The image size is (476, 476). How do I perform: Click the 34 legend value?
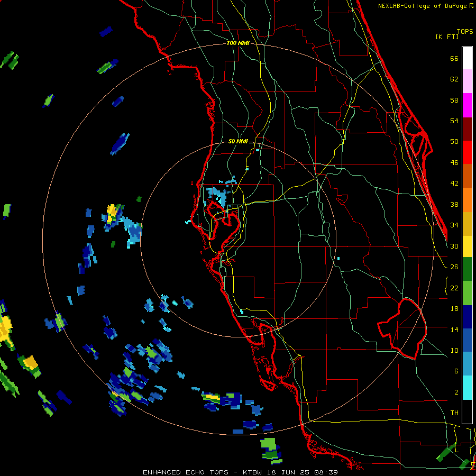(454, 225)
